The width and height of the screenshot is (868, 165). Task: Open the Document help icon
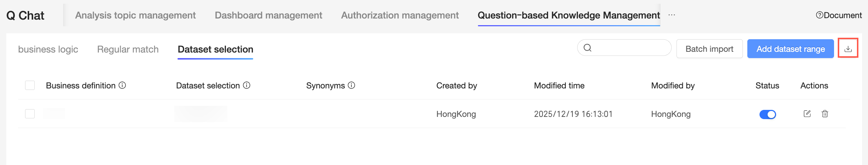(x=819, y=15)
